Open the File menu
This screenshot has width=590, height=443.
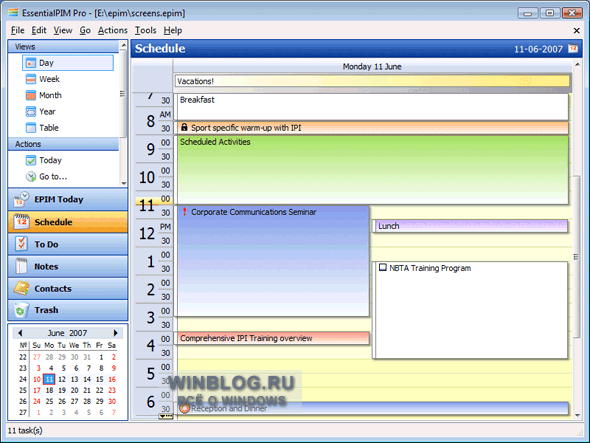pos(17,30)
